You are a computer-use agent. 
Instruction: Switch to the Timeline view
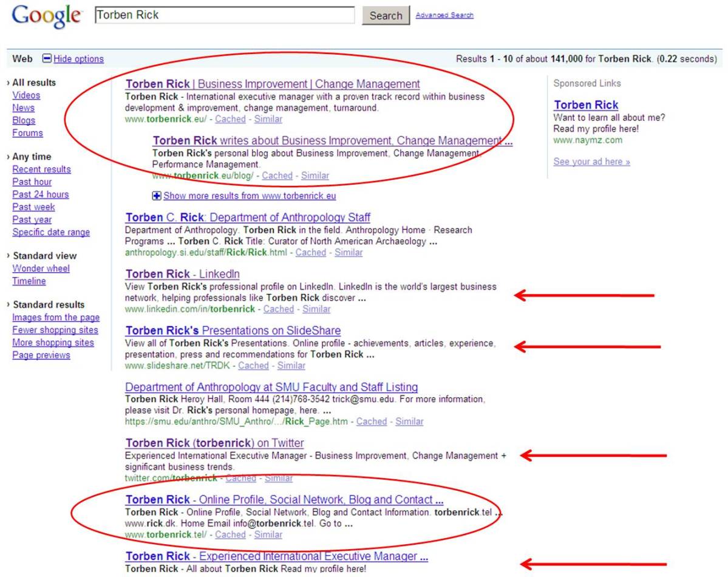29,281
